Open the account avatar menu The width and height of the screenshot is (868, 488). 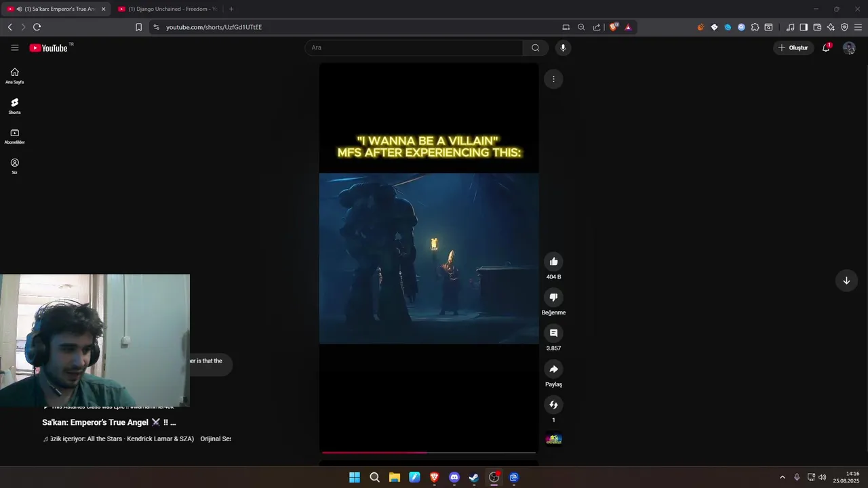click(849, 48)
